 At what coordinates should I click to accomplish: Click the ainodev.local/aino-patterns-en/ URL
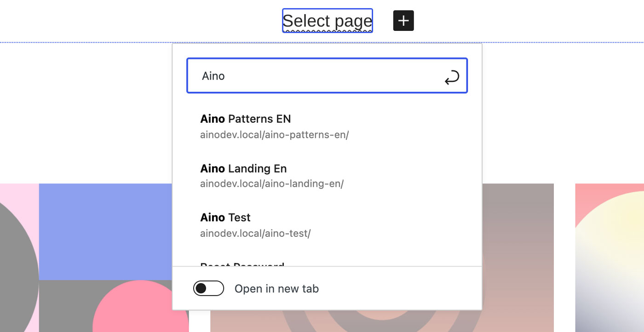275,135
